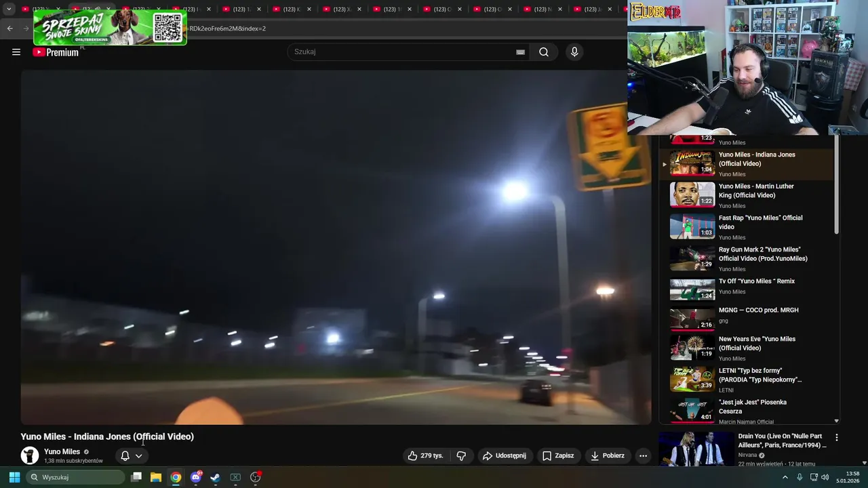The height and width of the screenshot is (488, 868).
Task: Click the magnifier search button
Action: pos(544,52)
